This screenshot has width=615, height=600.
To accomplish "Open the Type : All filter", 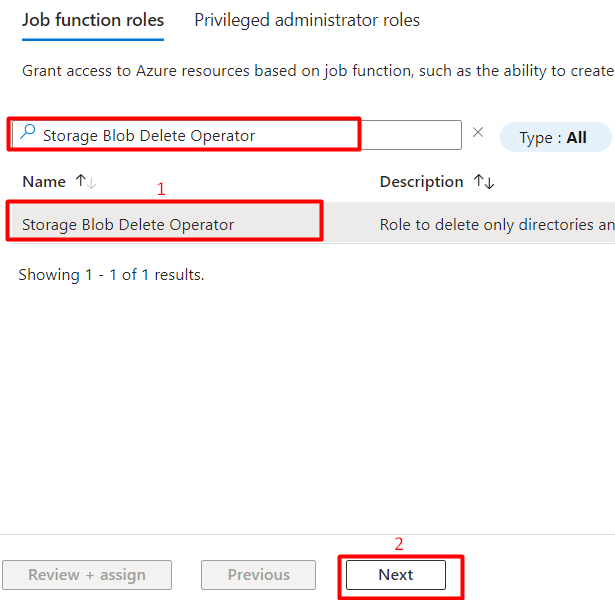I will (555, 137).
